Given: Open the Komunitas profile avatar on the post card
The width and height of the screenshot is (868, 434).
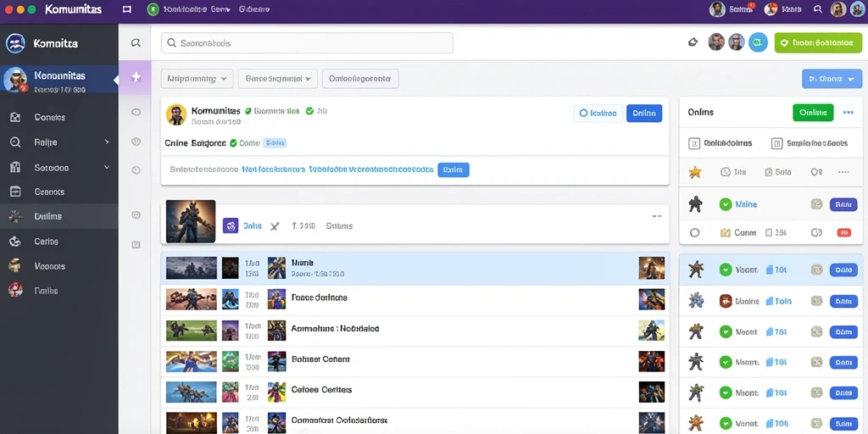Looking at the screenshot, I should pyautogui.click(x=176, y=114).
